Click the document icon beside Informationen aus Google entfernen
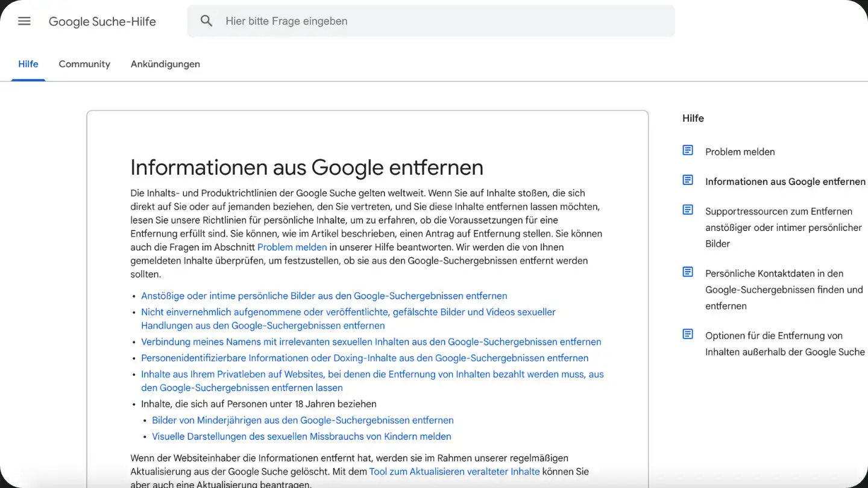868x488 pixels. coord(688,180)
